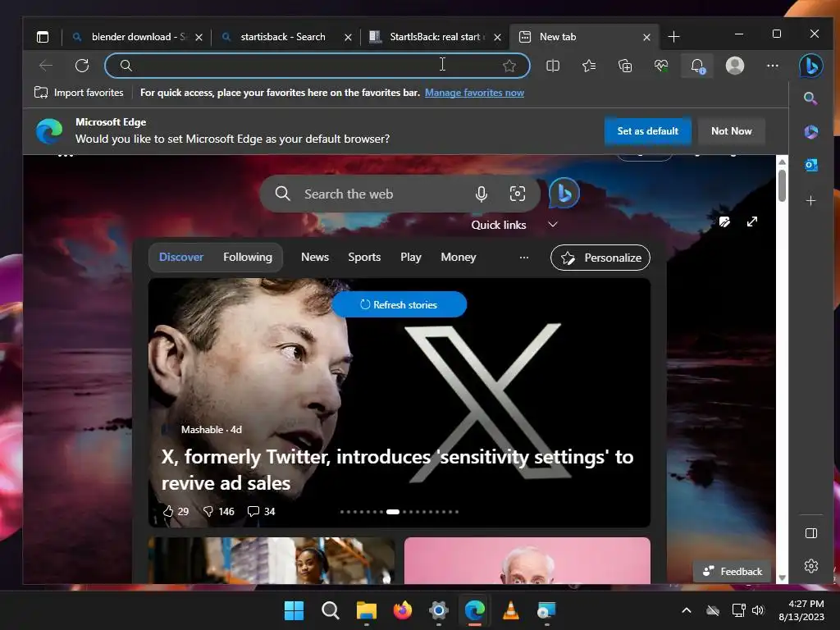Open Outlook sidebar icon
The height and width of the screenshot is (630, 840).
pos(810,166)
